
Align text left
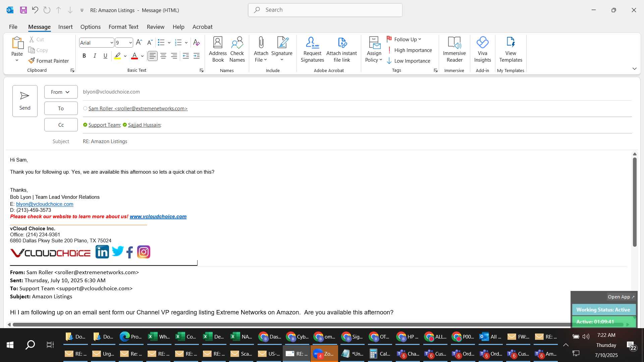pos(153,56)
